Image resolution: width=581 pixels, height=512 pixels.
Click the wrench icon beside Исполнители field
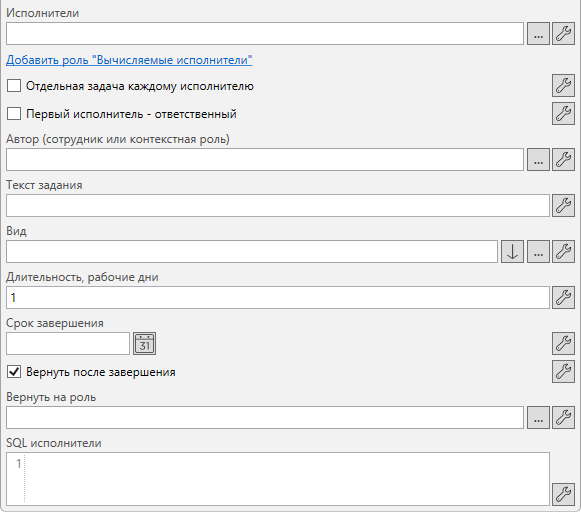point(563,34)
